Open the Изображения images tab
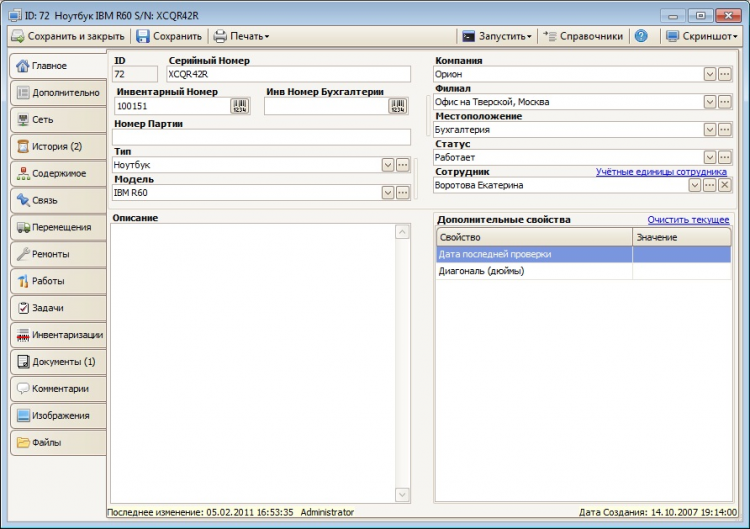Viewport: 750px width, 529px height. click(x=58, y=416)
